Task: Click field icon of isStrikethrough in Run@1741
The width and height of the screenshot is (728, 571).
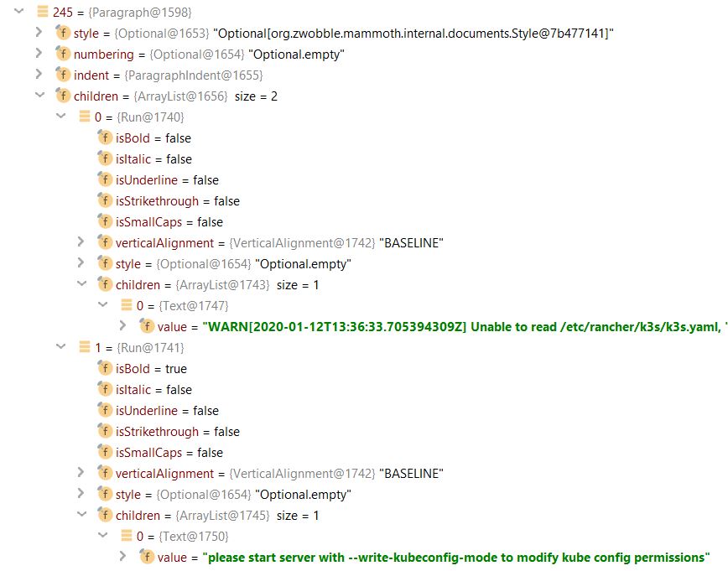Action: [105, 431]
